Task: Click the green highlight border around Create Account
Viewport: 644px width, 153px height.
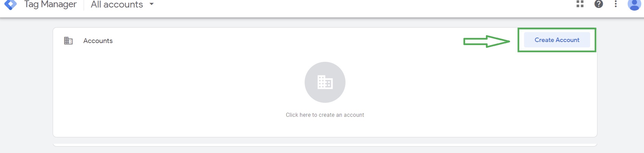Action: (557, 29)
